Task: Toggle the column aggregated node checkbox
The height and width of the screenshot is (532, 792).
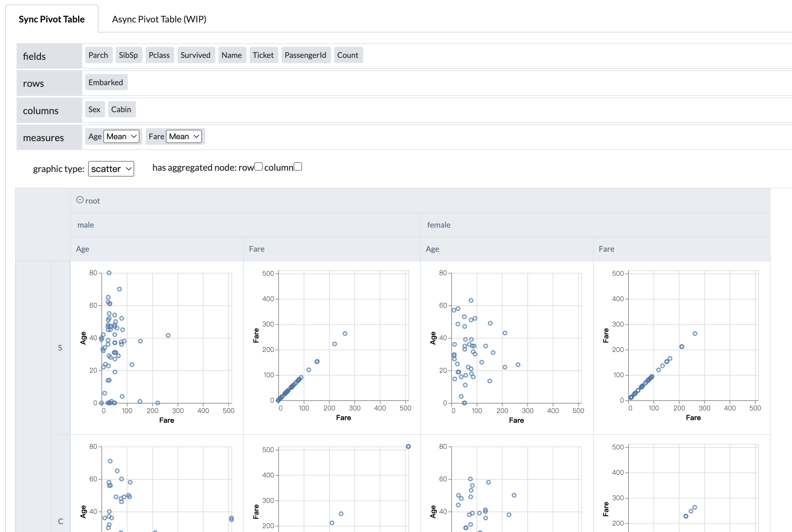Action: (298, 166)
